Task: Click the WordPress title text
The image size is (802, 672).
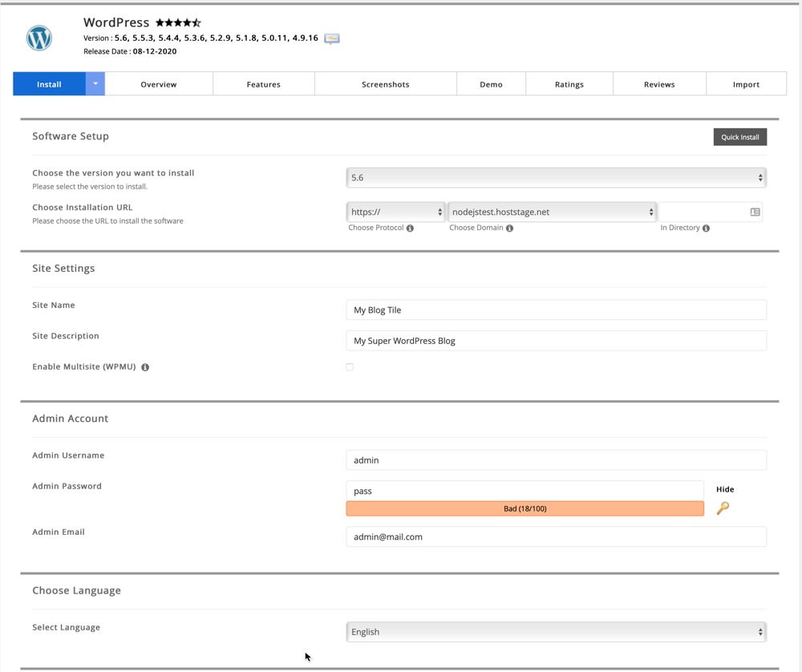Action: pyautogui.click(x=116, y=22)
